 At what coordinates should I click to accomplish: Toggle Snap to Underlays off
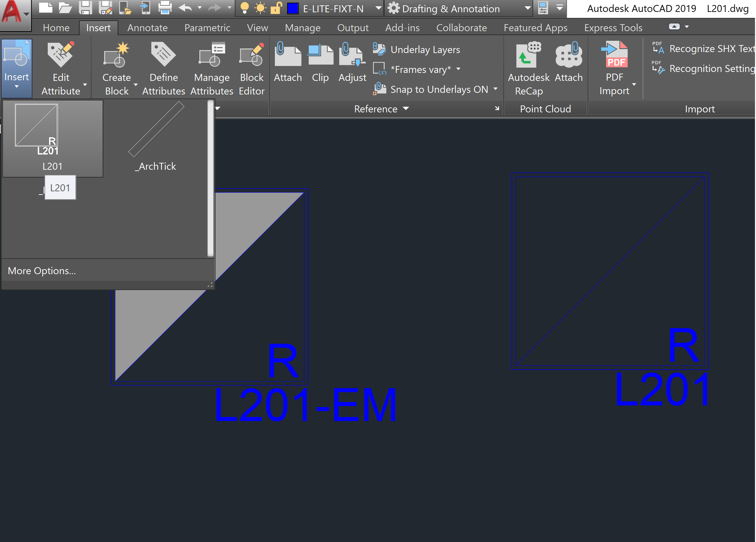pyautogui.click(x=433, y=89)
